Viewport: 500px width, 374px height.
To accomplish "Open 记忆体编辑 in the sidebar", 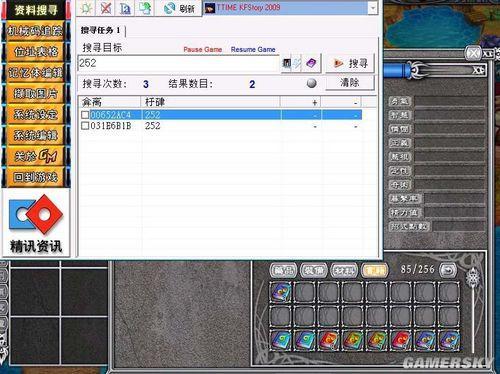I will [x=35, y=73].
